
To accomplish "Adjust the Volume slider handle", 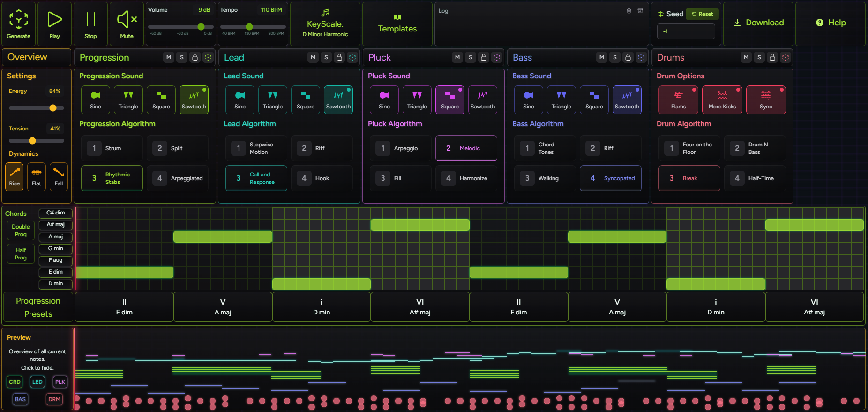I will [201, 27].
